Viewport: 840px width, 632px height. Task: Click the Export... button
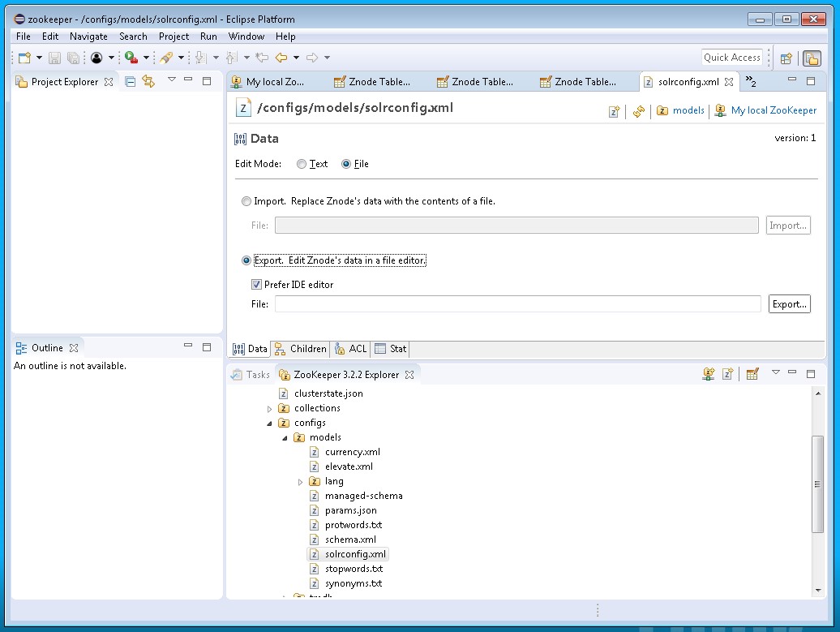coord(789,304)
